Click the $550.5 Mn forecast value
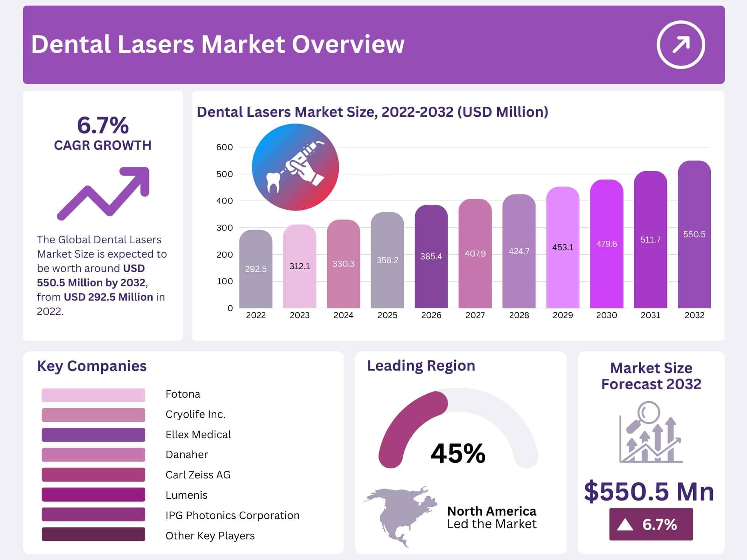The image size is (747, 560). point(649,491)
